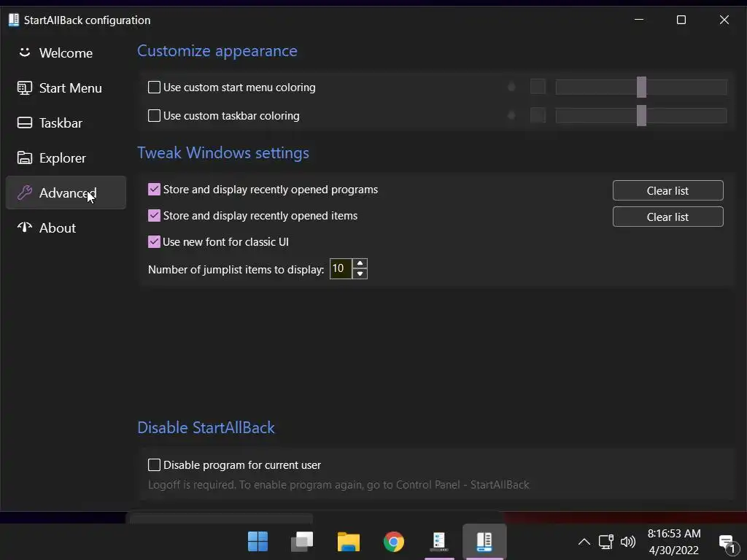Check Disable program for current user
The width and height of the screenshot is (747, 560).
point(154,464)
